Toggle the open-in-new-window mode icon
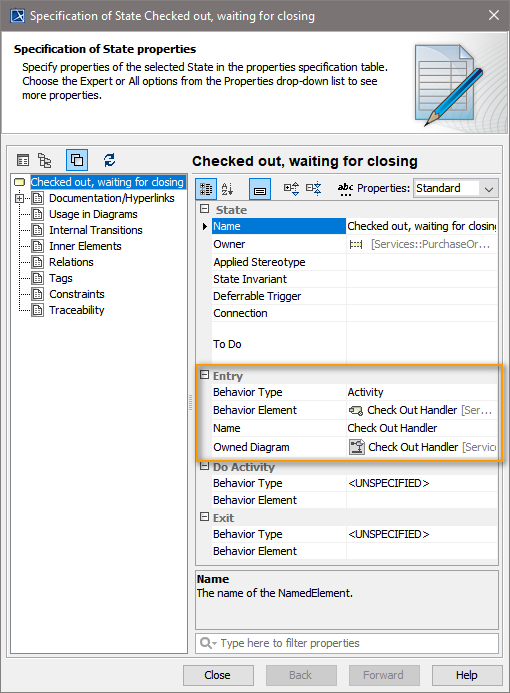Viewport: 510px width, 693px height. click(x=77, y=160)
